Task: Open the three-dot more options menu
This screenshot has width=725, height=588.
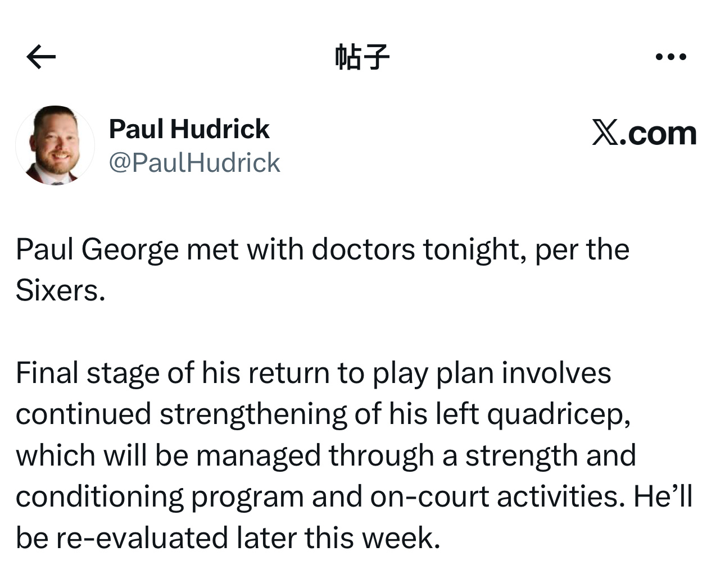Action: [670, 57]
